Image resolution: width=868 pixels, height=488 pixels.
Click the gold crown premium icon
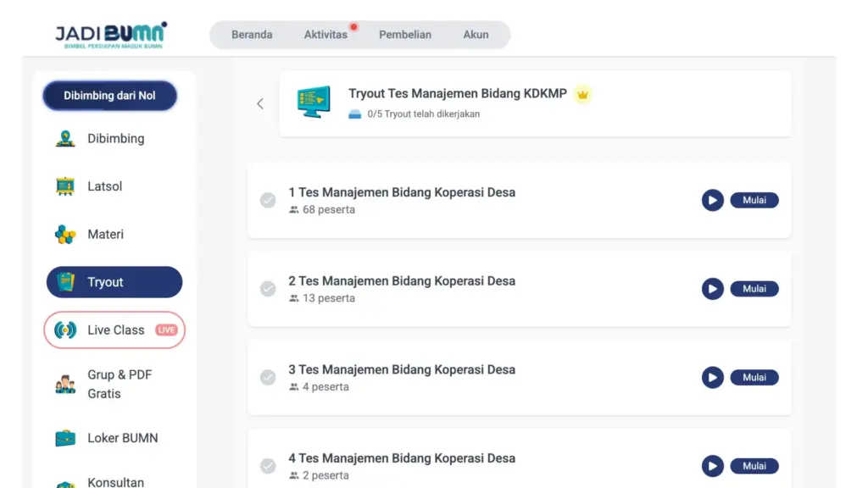(x=582, y=94)
